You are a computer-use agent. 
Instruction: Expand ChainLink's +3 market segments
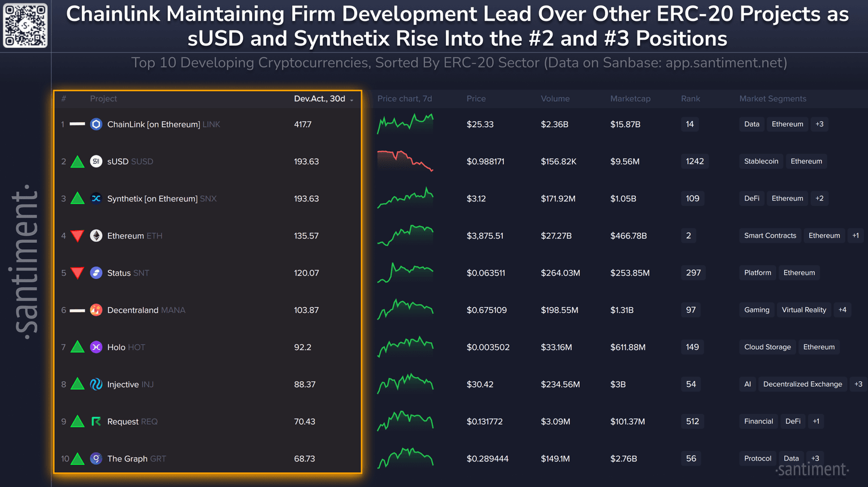pos(819,124)
